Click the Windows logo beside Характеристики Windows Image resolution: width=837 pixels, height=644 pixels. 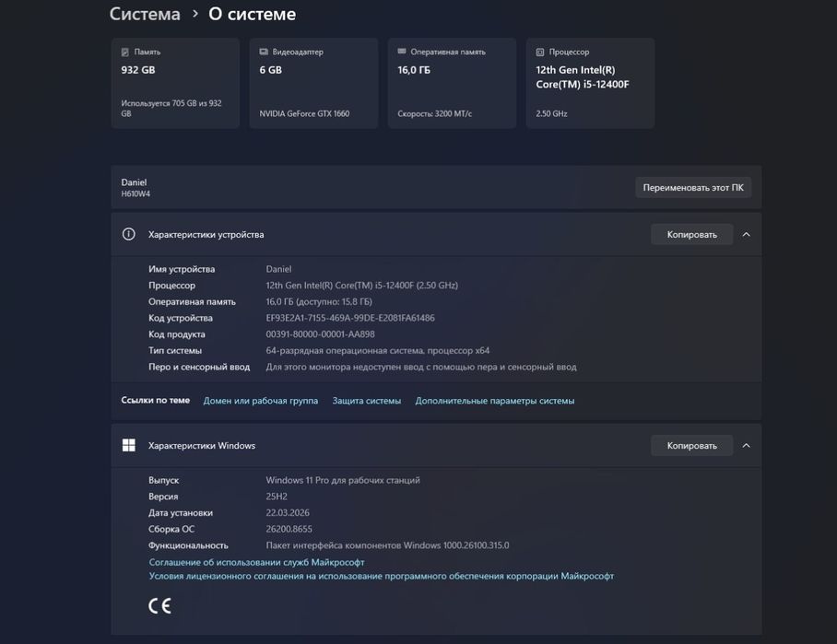tap(129, 445)
